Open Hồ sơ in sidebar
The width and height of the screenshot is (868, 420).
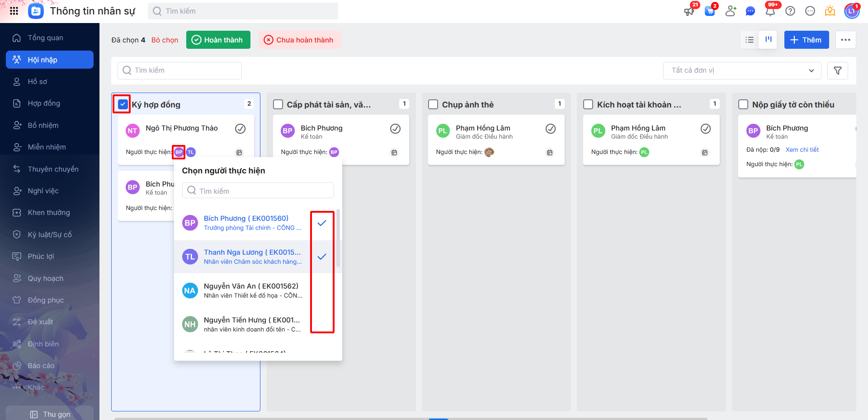click(50, 82)
